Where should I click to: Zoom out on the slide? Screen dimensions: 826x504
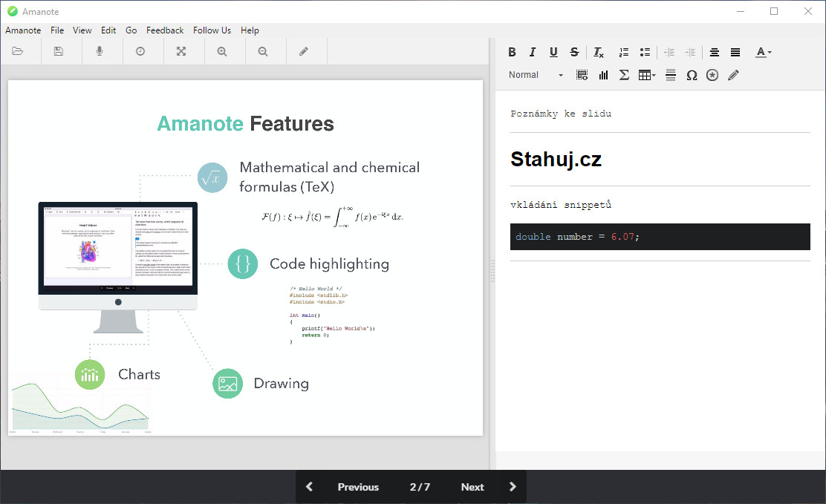click(263, 51)
